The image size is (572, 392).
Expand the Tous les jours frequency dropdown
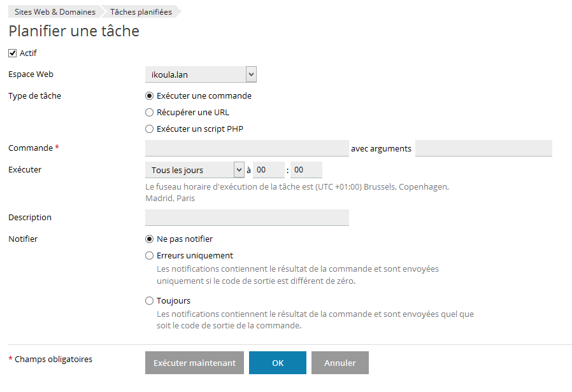click(194, 170)
